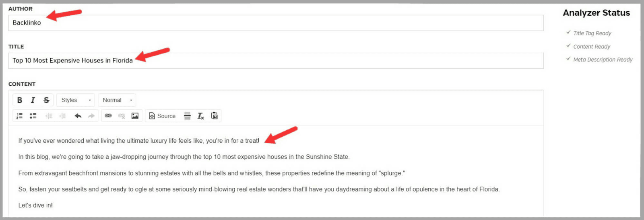
Task: Click Content Ready status item
Action: click(x=592, y=47)
